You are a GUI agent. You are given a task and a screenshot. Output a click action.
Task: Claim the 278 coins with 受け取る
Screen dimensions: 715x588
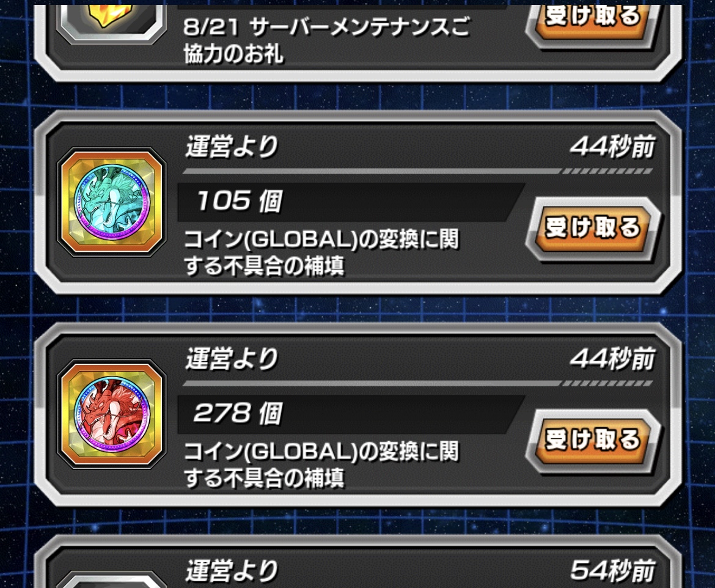point(593,439)
